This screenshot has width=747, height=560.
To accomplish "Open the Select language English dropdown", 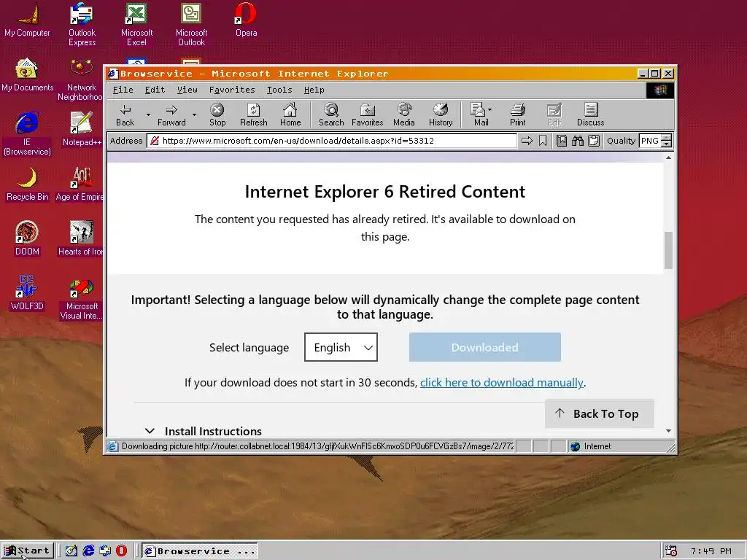I will (x=341, y=347).
